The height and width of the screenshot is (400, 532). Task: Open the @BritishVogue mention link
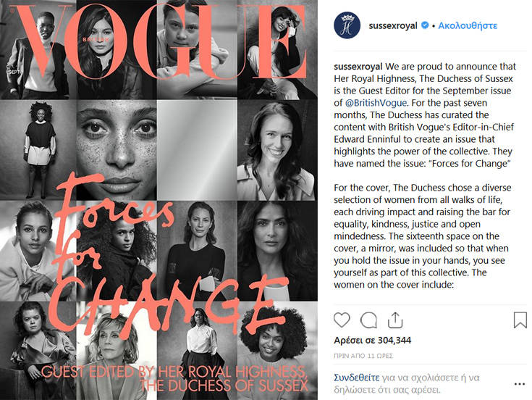(376, 103)
